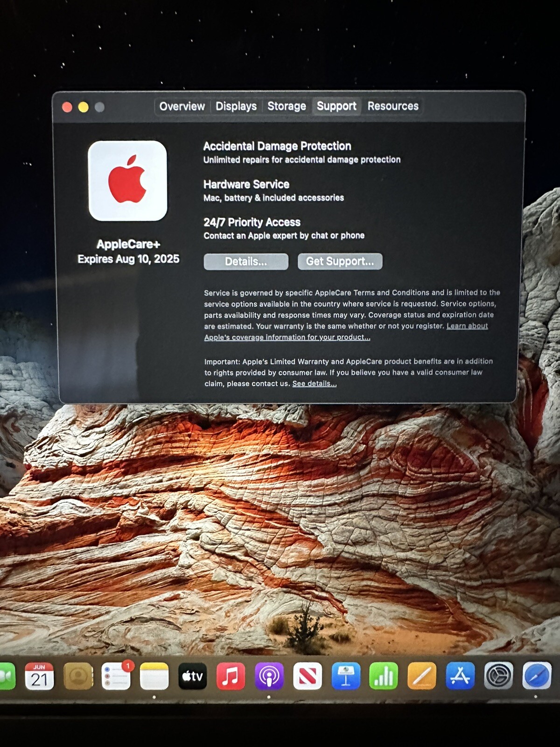Click the Accidental Damage Protection heading
Image resolution: width=560 pixels, height=747 pixels.
click(x=277, y=146)
